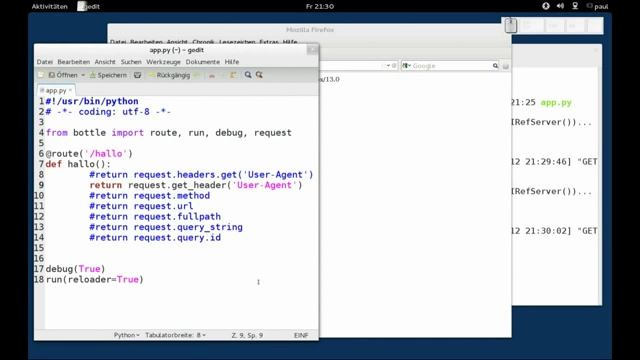Open the Firefox URL history dropdown arrow
The height and width of the screenshot is (360, 640).
[388, 66]
